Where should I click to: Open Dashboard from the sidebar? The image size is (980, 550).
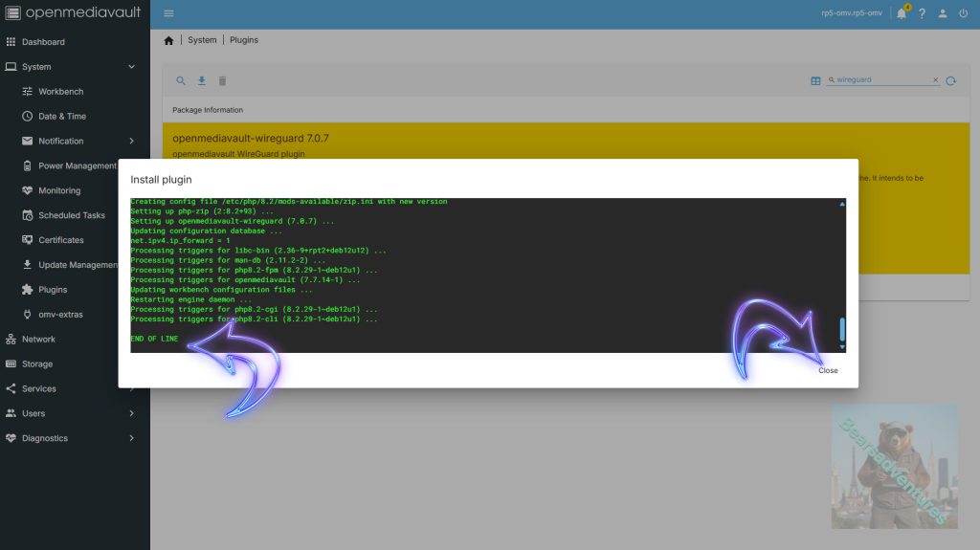coord(43,42)
